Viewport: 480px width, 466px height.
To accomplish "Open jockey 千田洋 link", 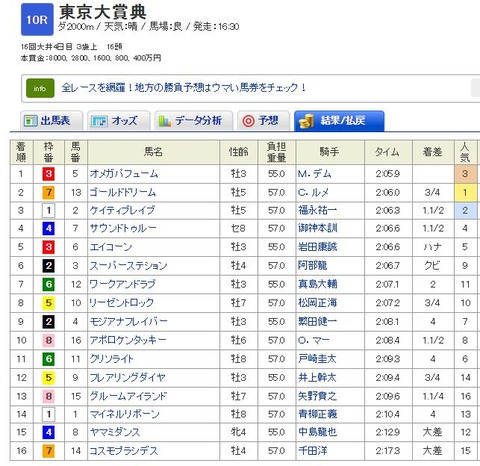I will (312, 451).
